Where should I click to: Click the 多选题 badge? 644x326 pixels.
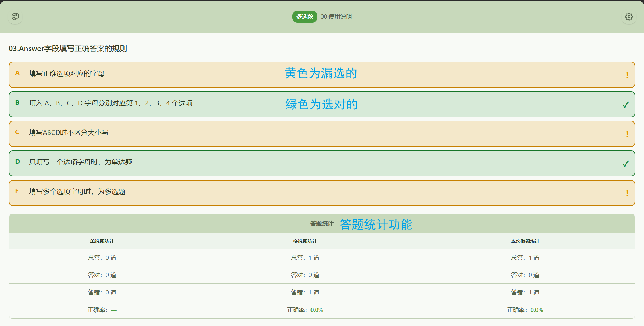305,16
